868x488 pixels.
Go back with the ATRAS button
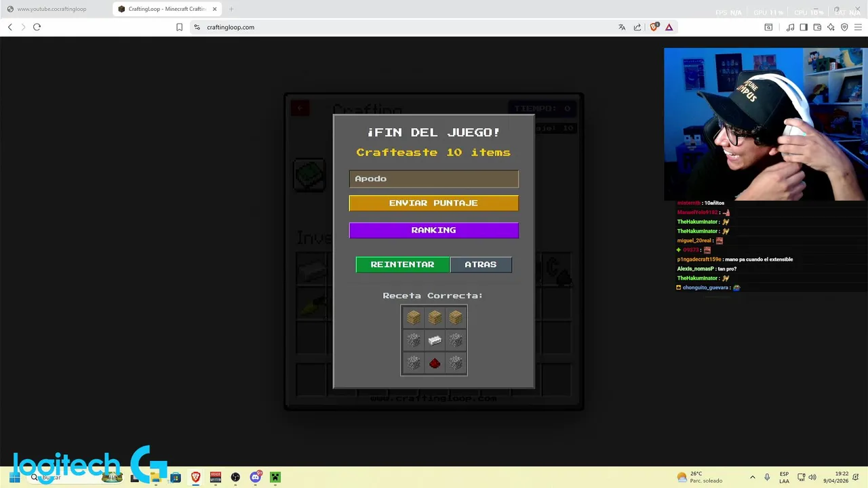(x=481, y=264)
